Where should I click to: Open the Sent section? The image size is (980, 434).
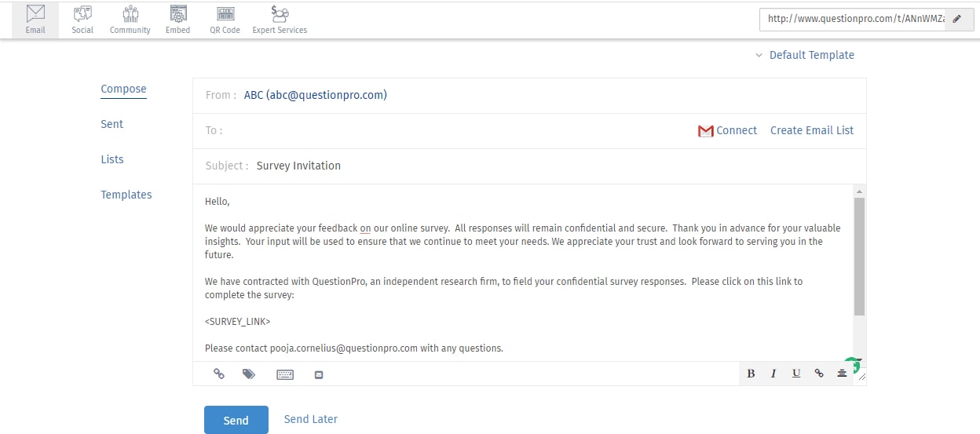(112, 124)
